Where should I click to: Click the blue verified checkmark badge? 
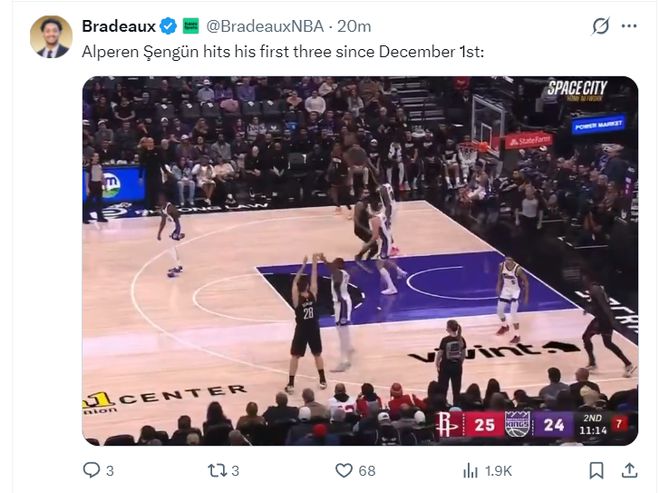pos(168,26)
